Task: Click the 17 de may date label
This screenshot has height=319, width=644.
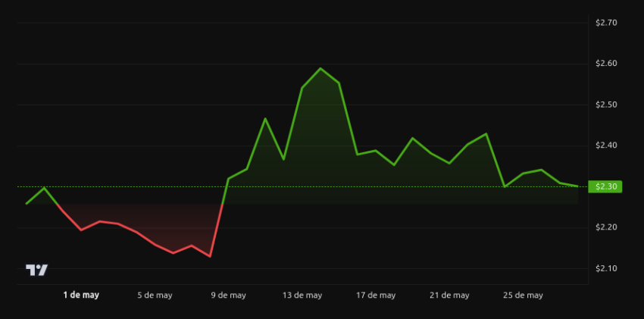Action: 376,296
